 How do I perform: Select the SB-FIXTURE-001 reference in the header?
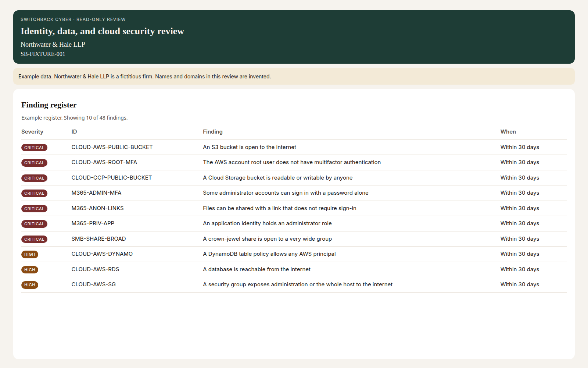pos(43,54)
